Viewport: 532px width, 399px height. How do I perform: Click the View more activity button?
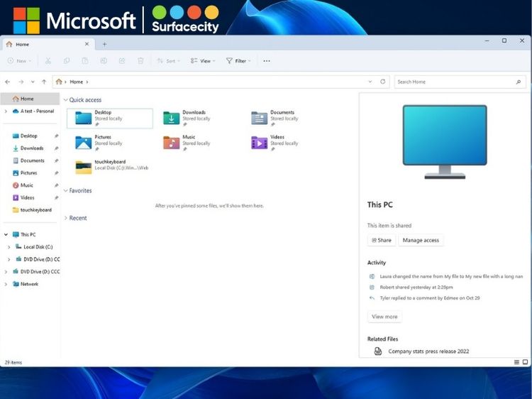pos(384,317)
